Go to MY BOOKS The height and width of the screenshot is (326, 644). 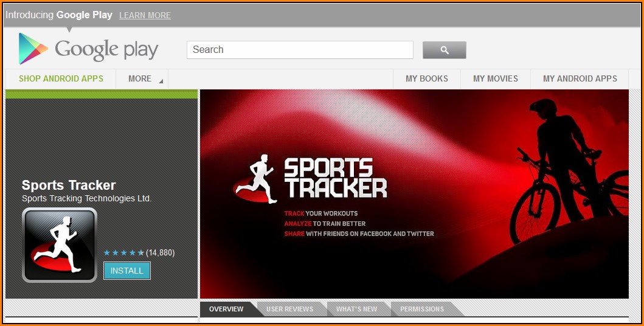tap(427, 78)
